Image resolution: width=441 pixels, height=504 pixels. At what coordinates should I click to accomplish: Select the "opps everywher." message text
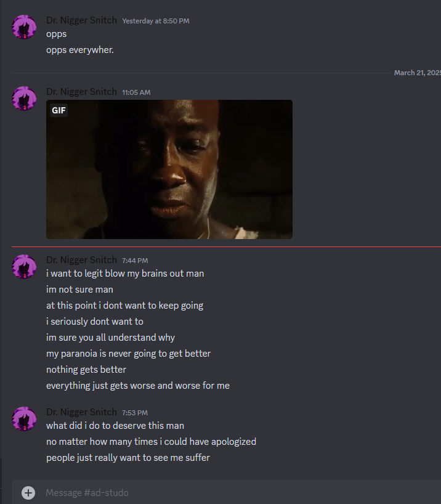[80, 50]
